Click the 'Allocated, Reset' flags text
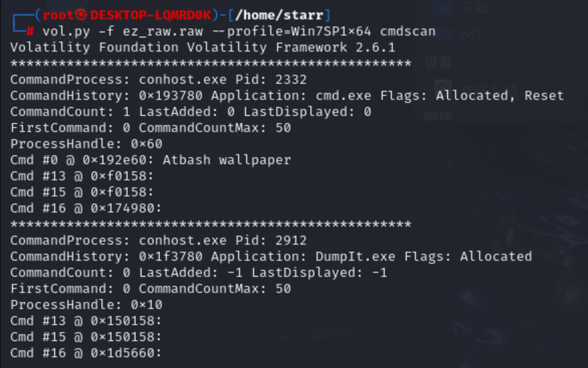Viewport: 588px width, 368px height. point(500,95)
